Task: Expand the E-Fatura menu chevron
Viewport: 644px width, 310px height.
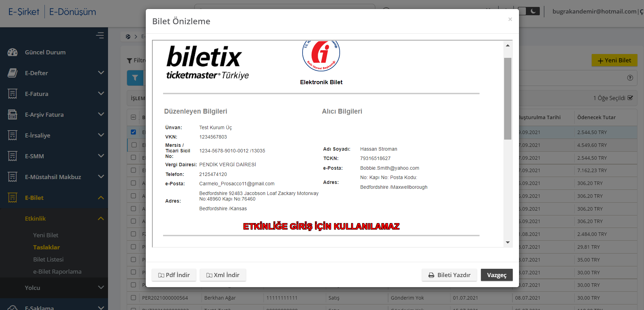Action: 101,94
